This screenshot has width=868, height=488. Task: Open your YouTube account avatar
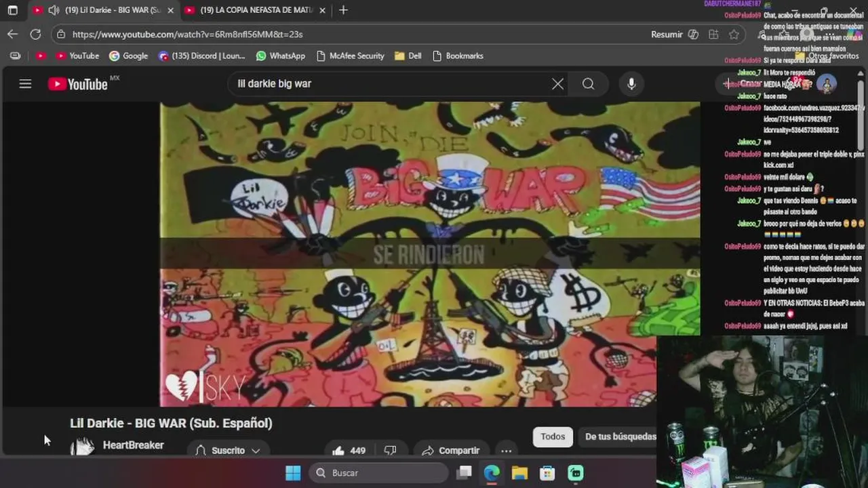click(826, 84)
